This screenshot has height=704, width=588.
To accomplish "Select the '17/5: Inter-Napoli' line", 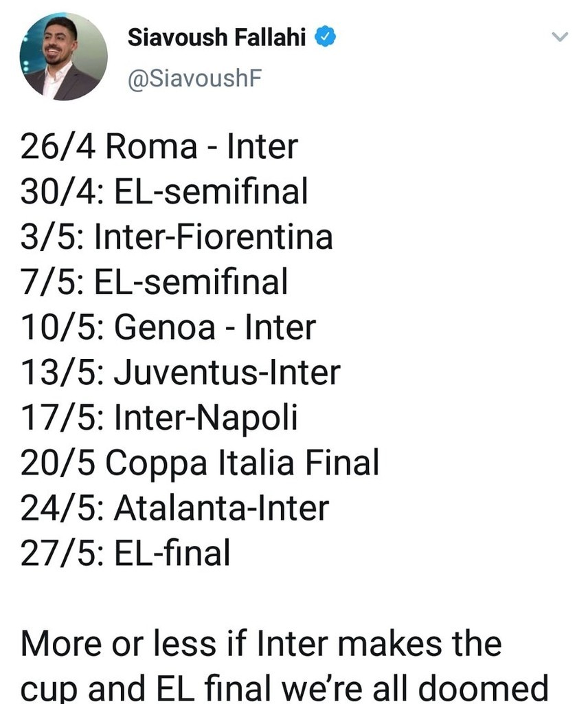I will coord(159,417).
